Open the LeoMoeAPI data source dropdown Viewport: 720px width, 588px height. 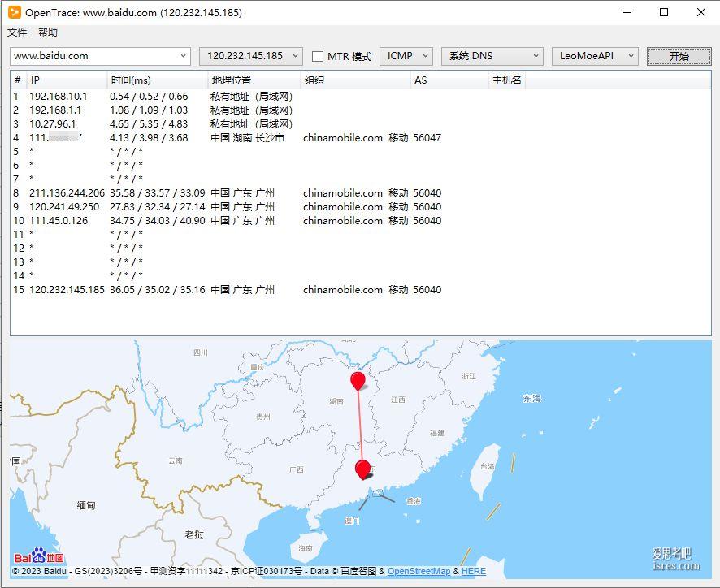[595, 56]
